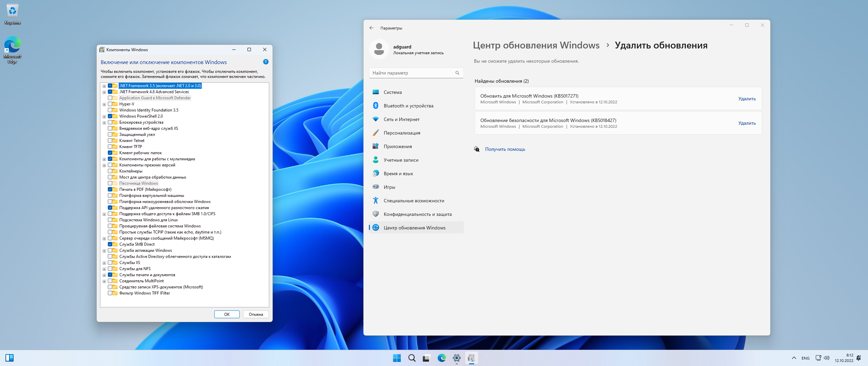This screenshot has width=868, height=366.
Task: Expand Блокировка устройства node
Action: click(x=104, y=123)
